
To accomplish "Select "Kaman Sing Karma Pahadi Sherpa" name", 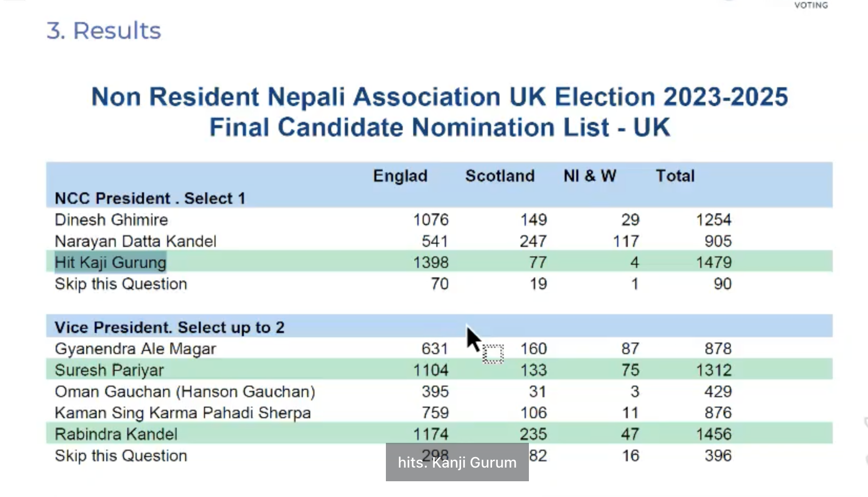I will 182,413.
